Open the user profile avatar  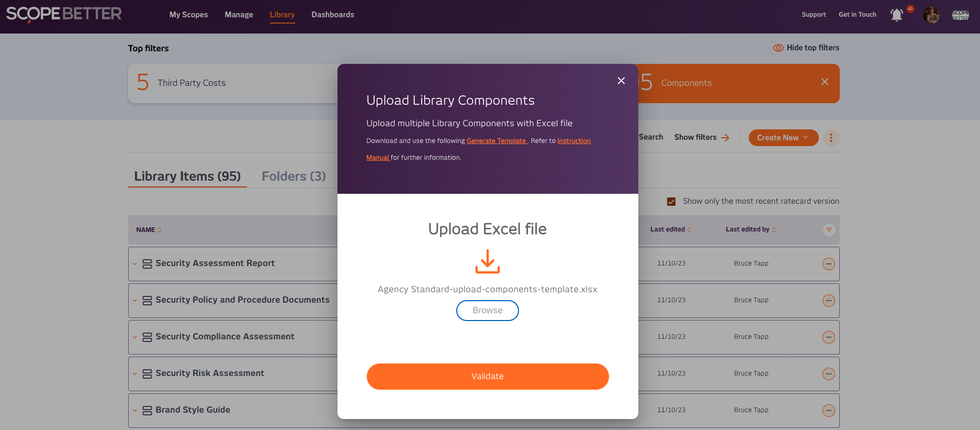pyautogui.click(x=931, y=15)
